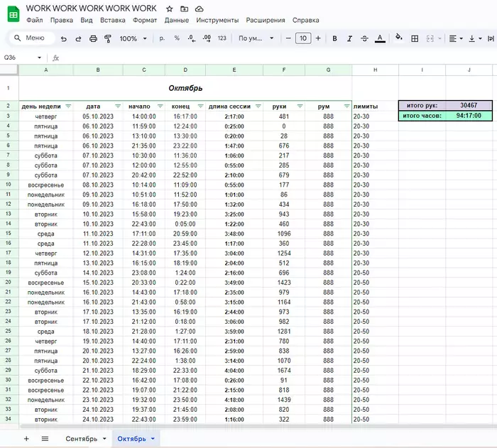
Task: Open the vertical align dropdown
Action: click(475, 38)
